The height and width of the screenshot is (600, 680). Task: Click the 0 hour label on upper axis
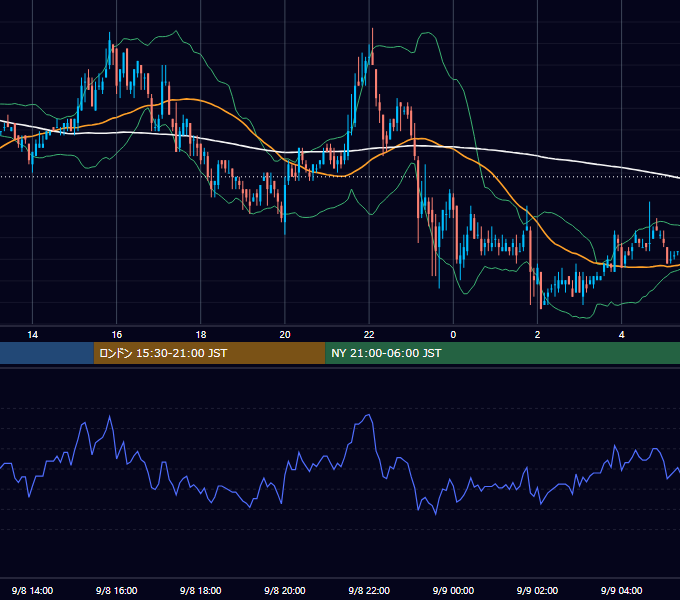[x=453, y=335]
